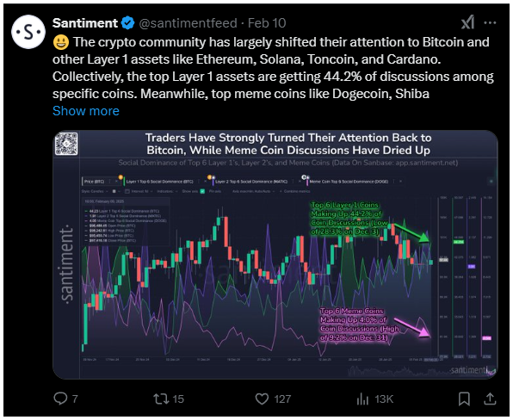Reply to the Santiment post
The width and height of the screenshot is (513, 420).
65,398
